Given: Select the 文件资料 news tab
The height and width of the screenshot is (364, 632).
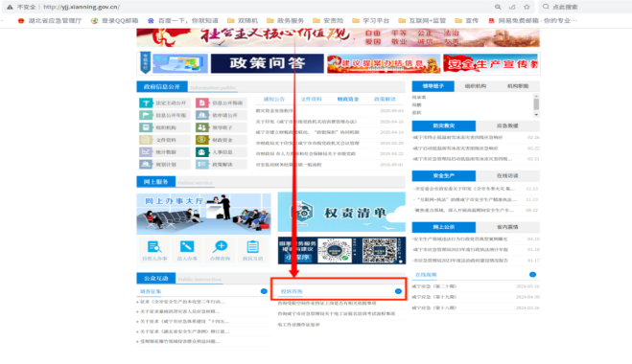Looking at the screenshot, I should point(311,99).
